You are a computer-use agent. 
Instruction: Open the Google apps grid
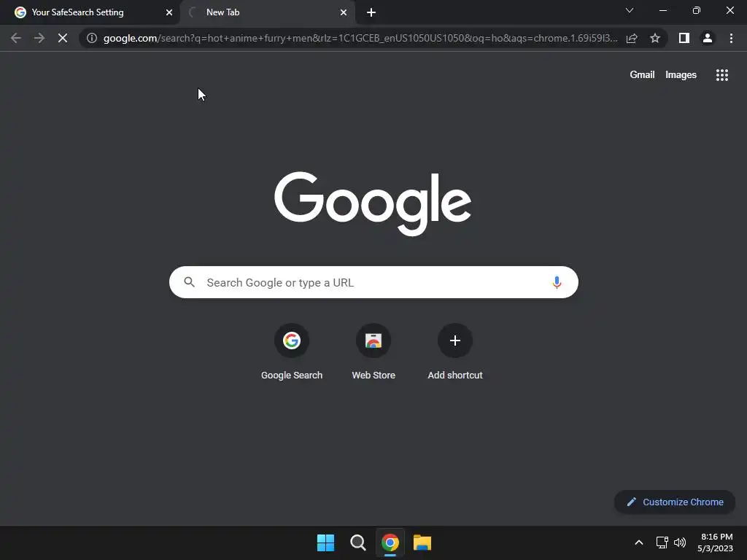click(x=721, y=75)
